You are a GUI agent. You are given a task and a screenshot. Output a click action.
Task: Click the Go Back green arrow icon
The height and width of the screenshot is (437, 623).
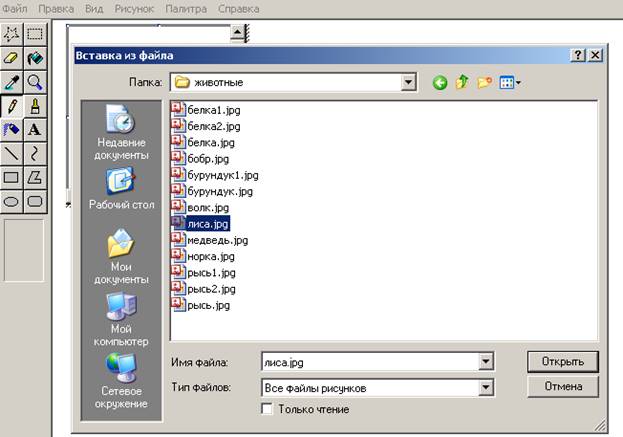pos(439,82)
